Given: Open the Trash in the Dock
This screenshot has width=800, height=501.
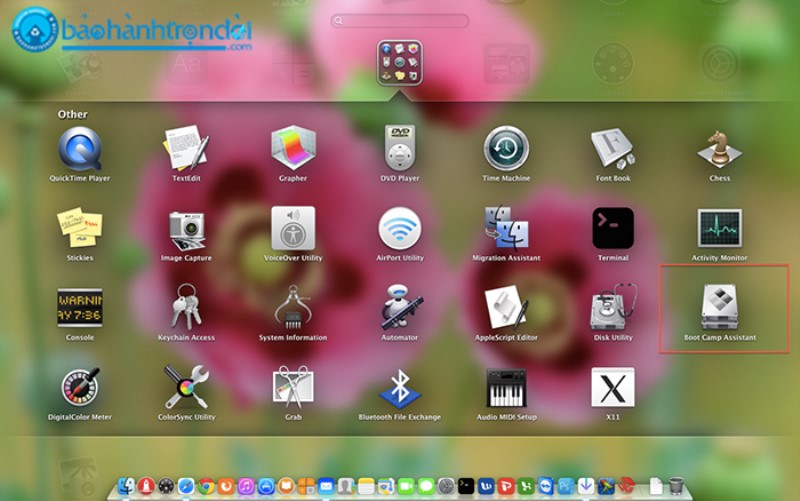Looking at the screenshot, I should point(676,486).
